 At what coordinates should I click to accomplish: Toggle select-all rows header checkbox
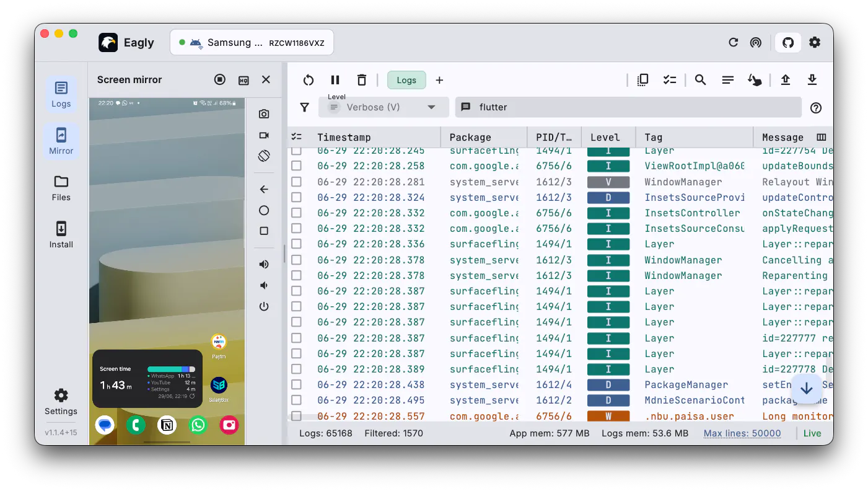[x=297, y=137]
